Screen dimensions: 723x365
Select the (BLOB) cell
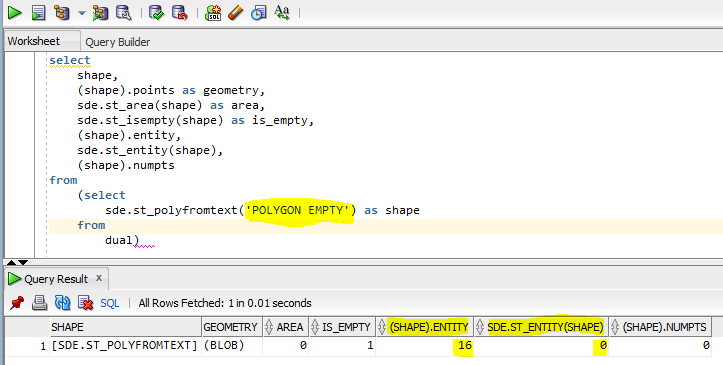point(231,345)
